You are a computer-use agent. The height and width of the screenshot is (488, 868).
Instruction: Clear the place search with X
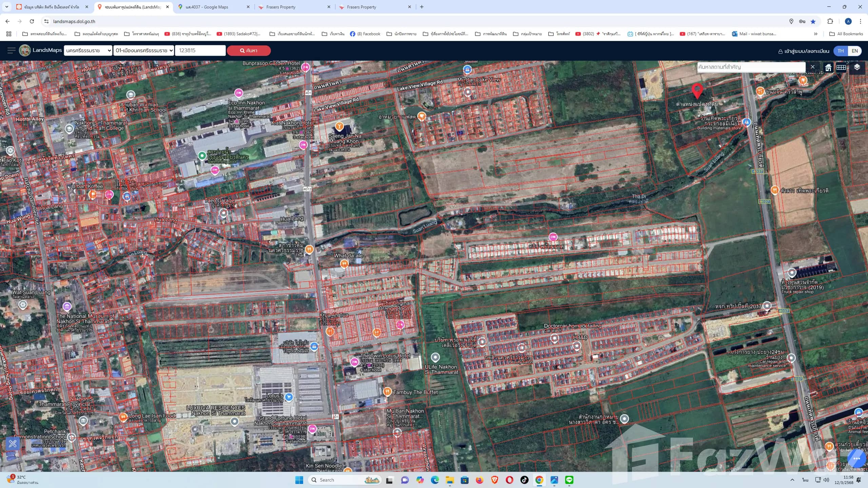(812, 67)
